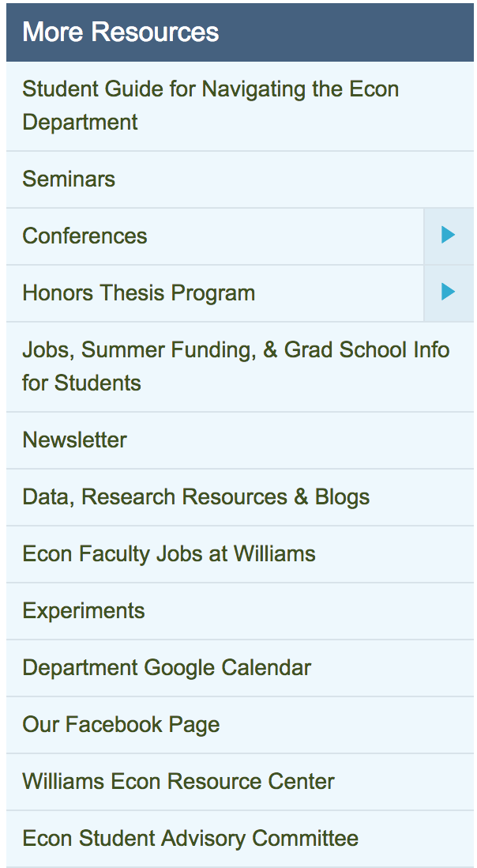477x868 pixels.
Task: Click the blue triangle beside Honors Thesis
Action: pyautogui.click(x=449, y=292)
